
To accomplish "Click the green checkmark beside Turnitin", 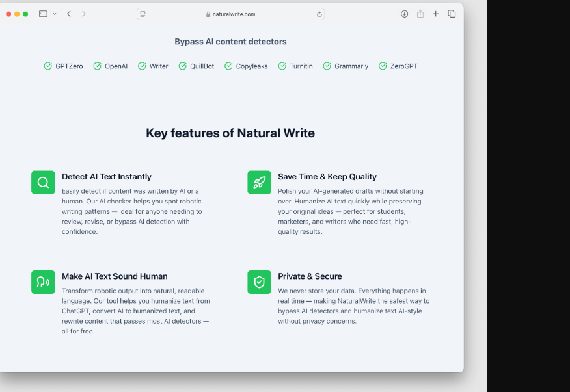I will [282, 66].
